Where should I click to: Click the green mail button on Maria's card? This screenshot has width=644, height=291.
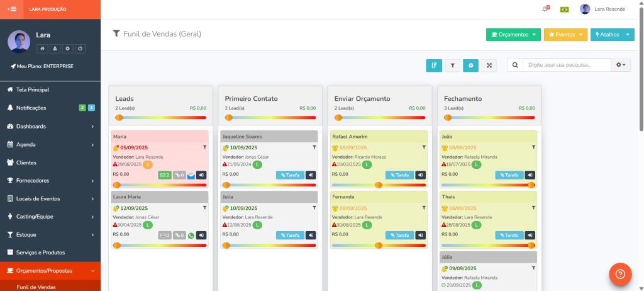(x=165, y=175)
